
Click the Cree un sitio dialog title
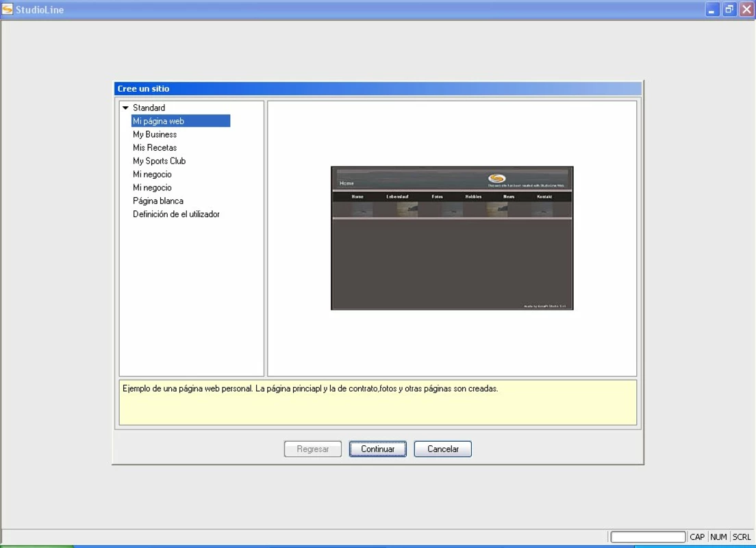coord(143,89)
